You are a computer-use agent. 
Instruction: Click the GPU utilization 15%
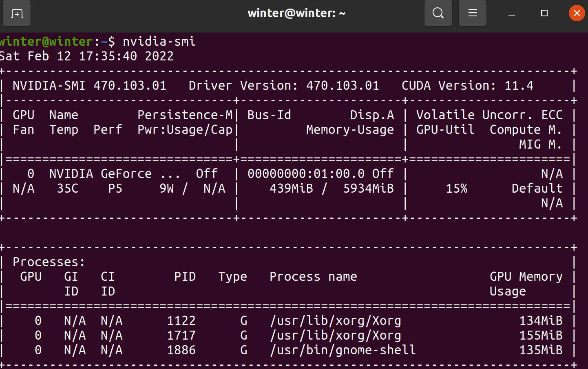456,188
